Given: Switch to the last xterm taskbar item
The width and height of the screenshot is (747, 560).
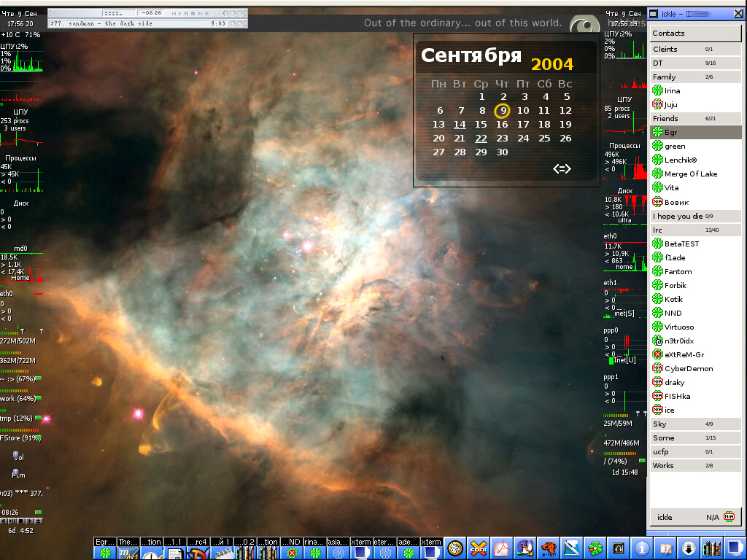Looking at the screenshot, I should pyautogui.click(x=431, y=542).
